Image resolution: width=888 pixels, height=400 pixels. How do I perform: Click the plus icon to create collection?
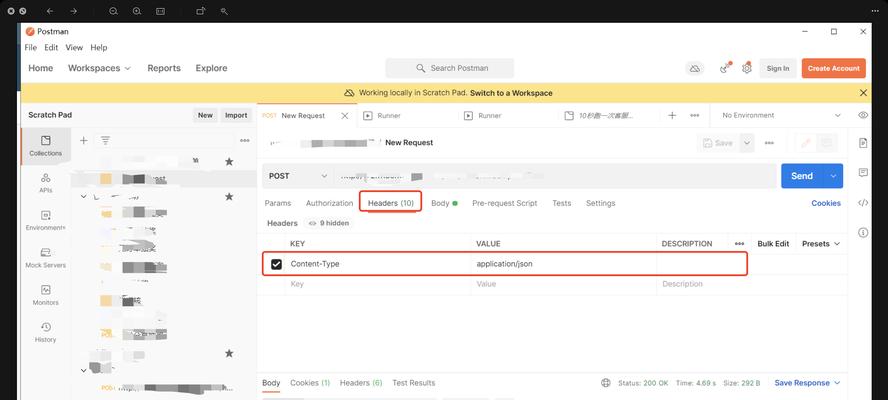83,141
